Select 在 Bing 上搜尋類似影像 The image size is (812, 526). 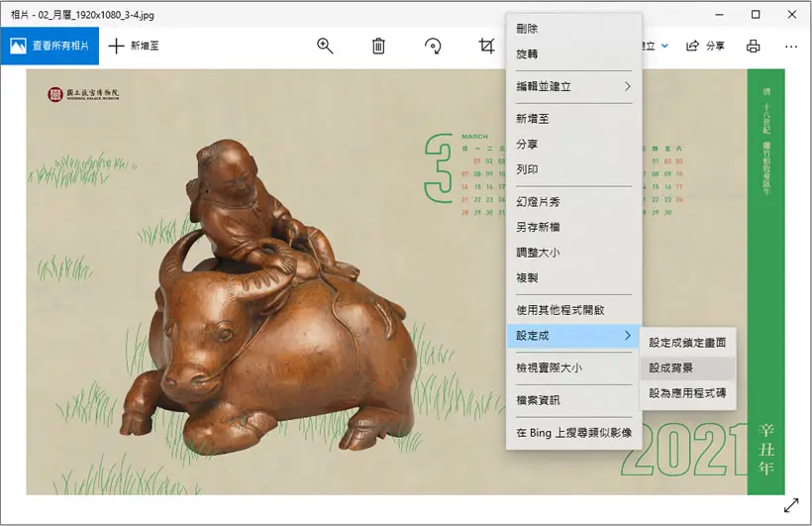click(x=573, y=433)
